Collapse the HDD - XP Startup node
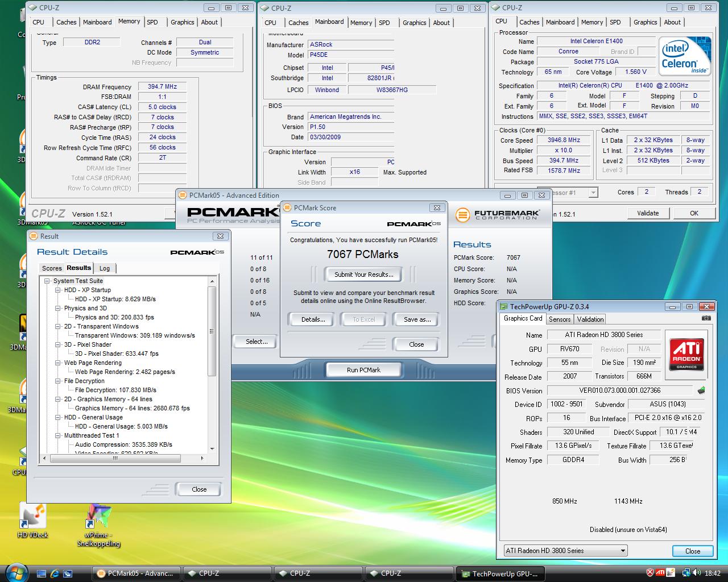Viewport: 728px width, 582px height. [x=58, y=290]
